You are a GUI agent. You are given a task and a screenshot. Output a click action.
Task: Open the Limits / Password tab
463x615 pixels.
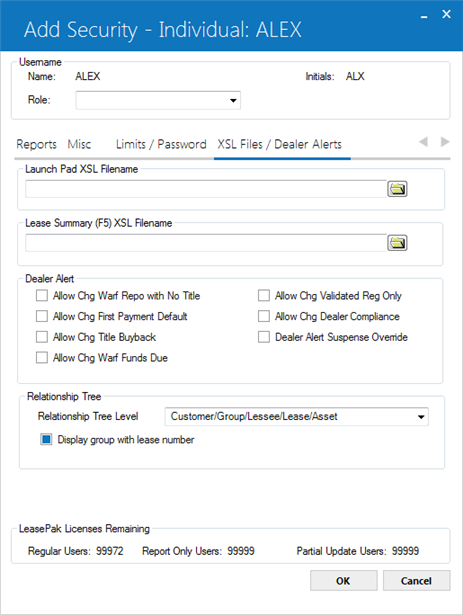tap(161, 144)
